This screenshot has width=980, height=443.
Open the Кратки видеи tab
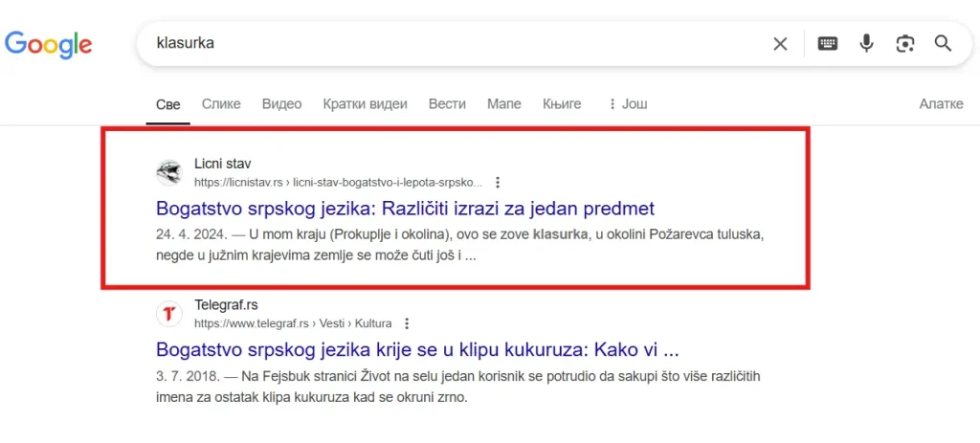(x=365, y=104)
